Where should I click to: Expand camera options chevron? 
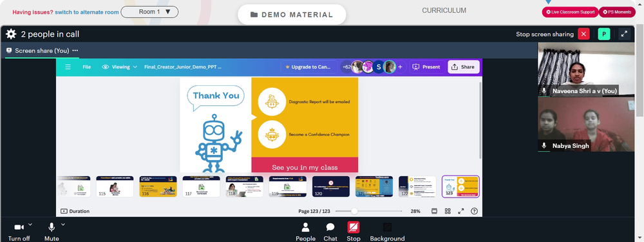30,225
